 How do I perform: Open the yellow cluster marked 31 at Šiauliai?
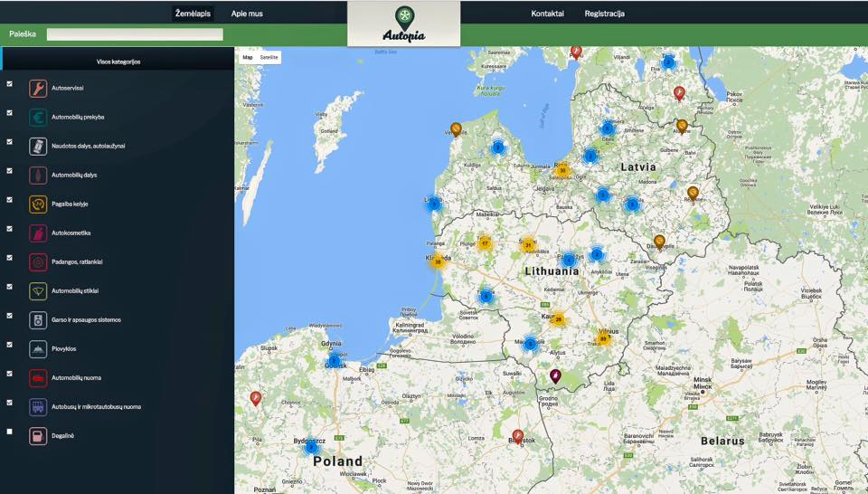coord(528,244)
